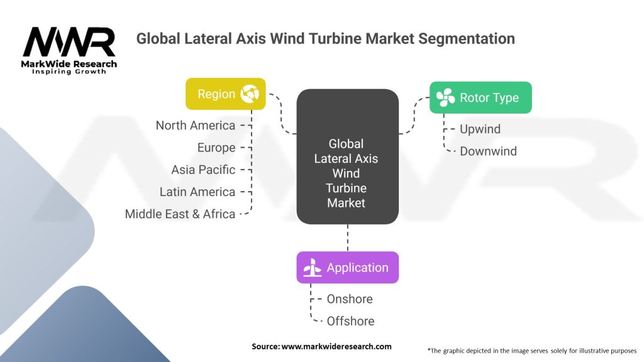Select the green Rotor Type label

489,97
